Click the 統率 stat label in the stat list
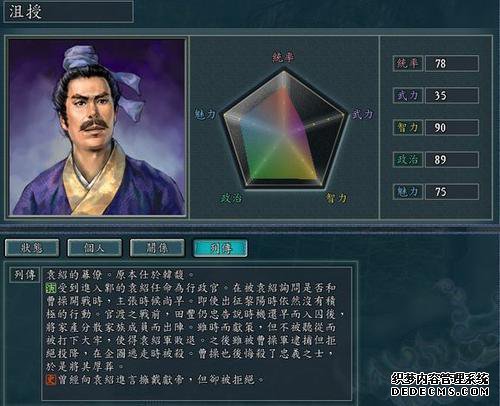This screenshot has height=406, width=500. (408, 63)
